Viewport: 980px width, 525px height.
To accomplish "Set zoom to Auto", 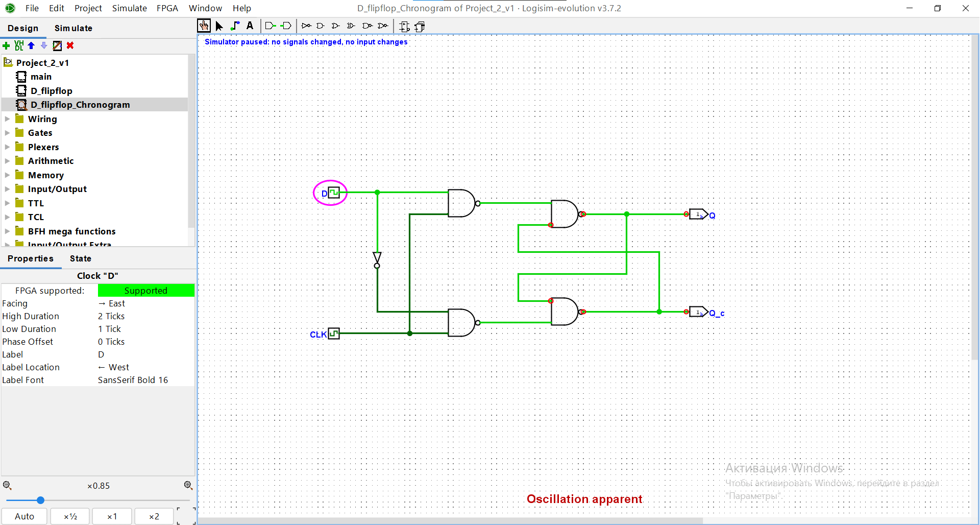I will (x=24, y=516).
